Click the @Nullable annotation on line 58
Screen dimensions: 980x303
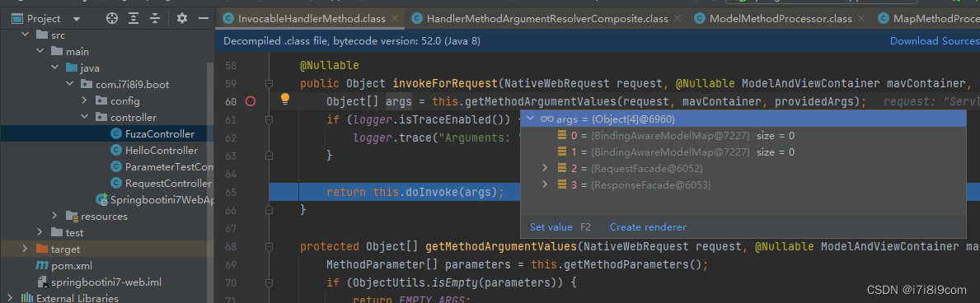click(329, 65)
